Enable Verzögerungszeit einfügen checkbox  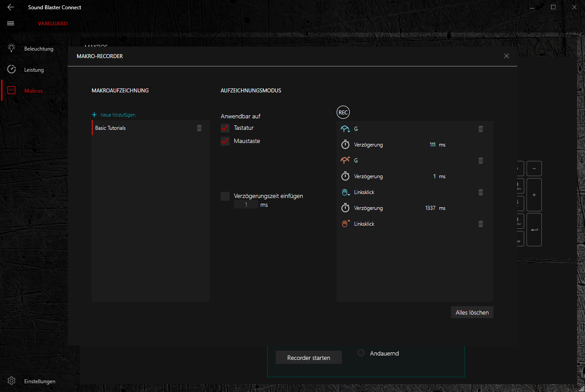coord(225,196)
